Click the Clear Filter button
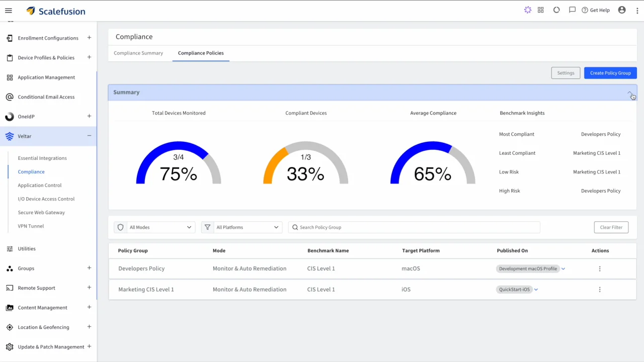This screenshot has width=644, height=362. pos(611,227)
